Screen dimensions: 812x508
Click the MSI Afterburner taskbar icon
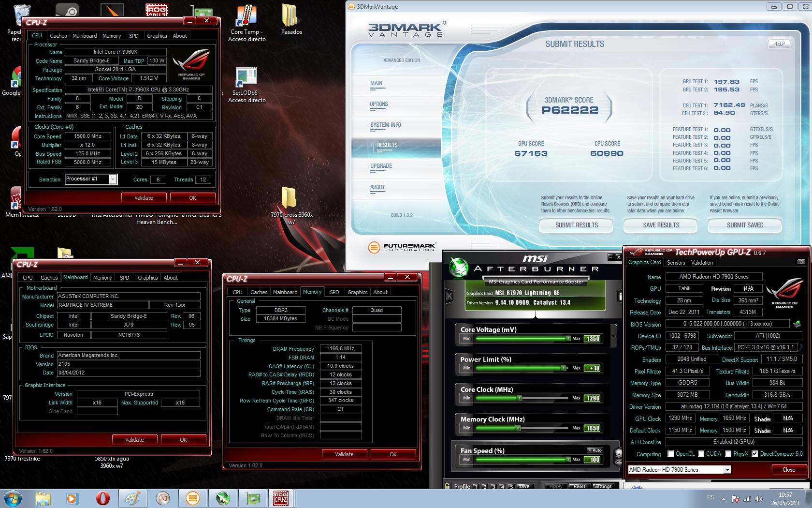point(222,498)
